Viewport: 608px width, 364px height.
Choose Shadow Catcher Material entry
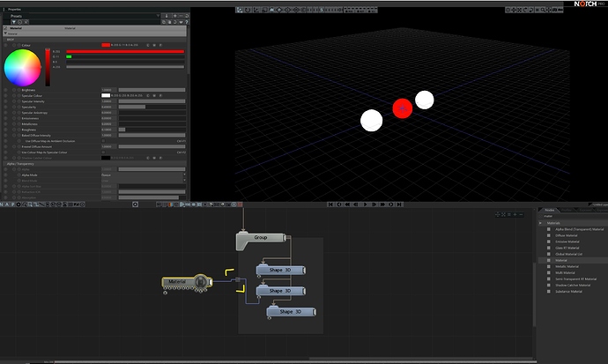[573, 285]
